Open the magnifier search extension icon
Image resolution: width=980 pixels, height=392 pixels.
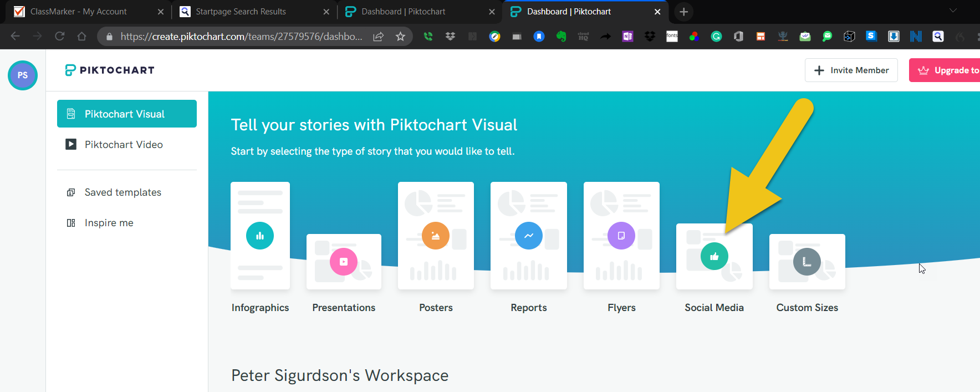click(x=938, y=37)
